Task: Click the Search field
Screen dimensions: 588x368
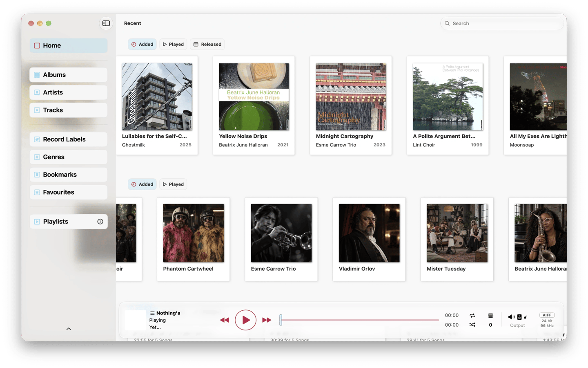Action: pyautogui.click(x=502, y=23)
